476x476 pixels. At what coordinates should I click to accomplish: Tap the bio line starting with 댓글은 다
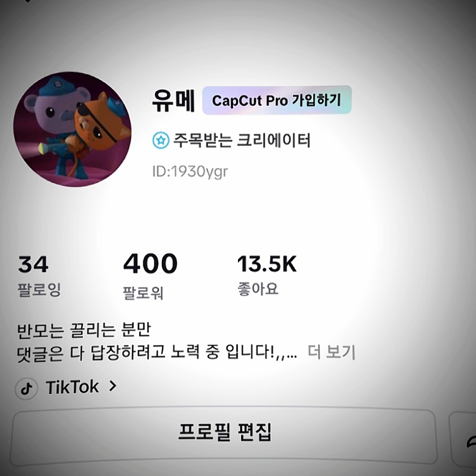coord(157,353)
